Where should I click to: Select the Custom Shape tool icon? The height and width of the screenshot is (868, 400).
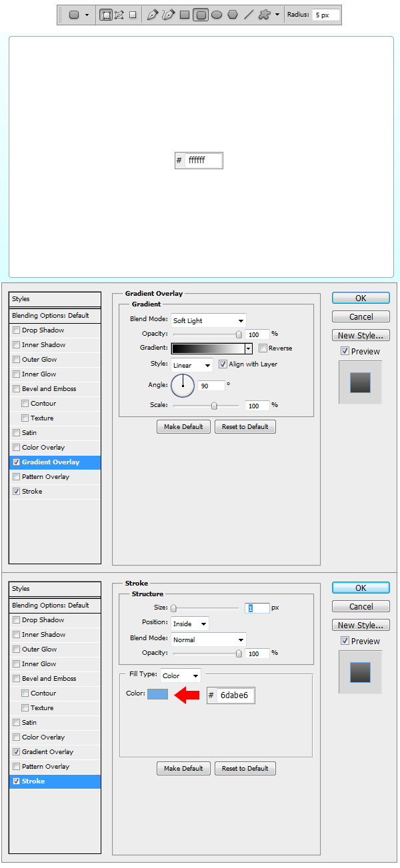(265, 15)
